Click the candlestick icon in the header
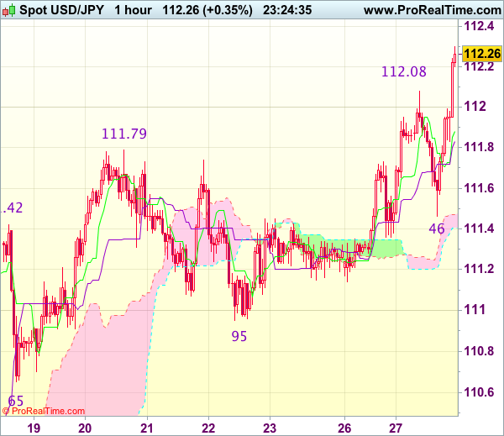The width and height of the screenshot is (504, 436). click(8, 10)
